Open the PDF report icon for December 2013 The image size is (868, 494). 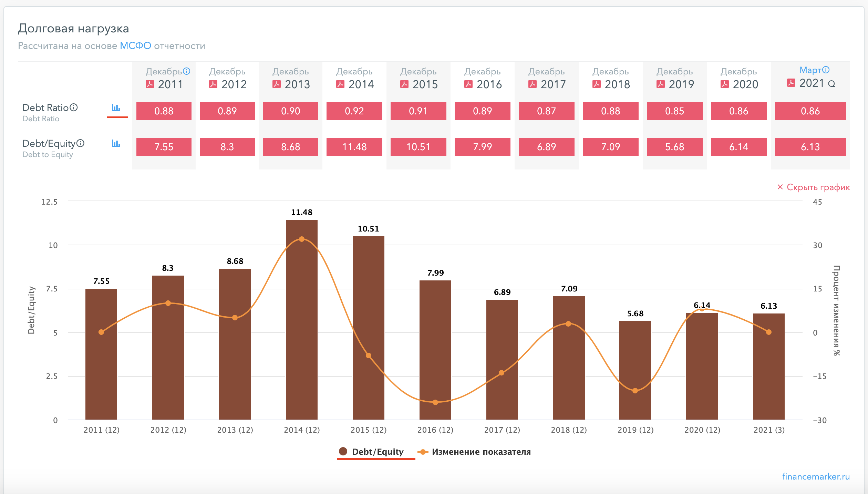pyautogui.click(x=277, y=84)
